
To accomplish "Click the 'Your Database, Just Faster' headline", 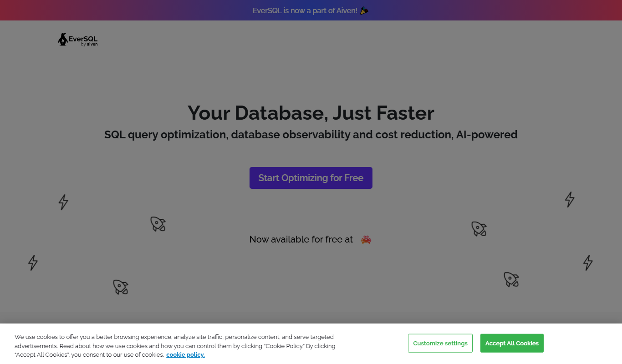I will [x=311, y=113].
